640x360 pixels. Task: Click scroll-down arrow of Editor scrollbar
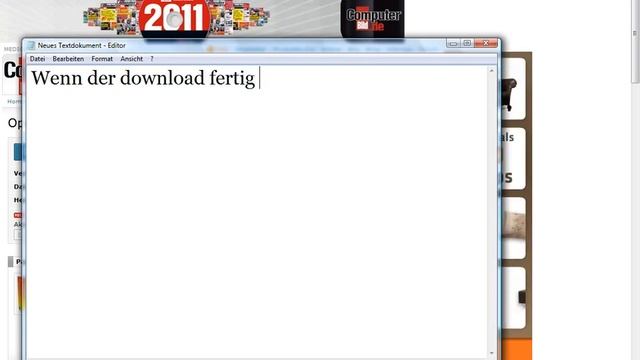491,353
